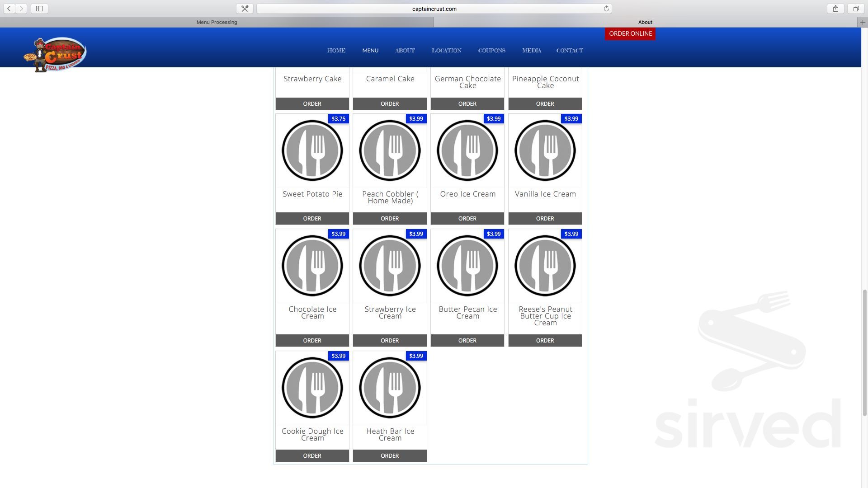Click the page's vertical scrollbar thumb

point(865,352)
